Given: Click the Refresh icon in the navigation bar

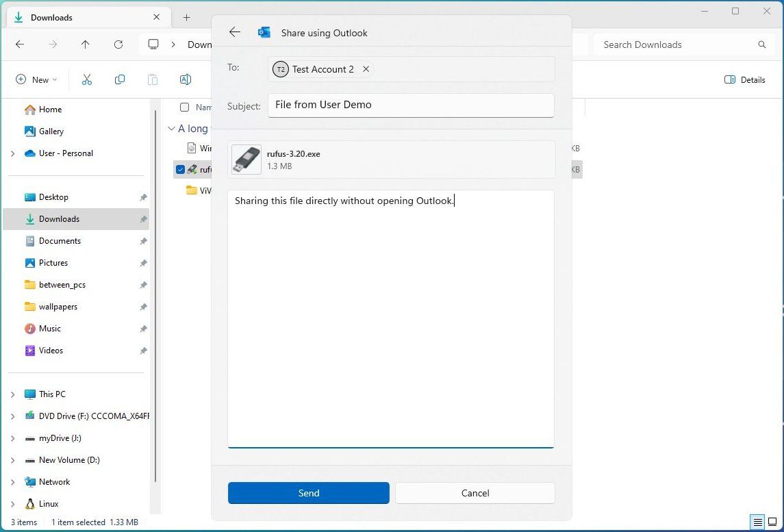Looking at the screenshot, I should tap(118, 45).
